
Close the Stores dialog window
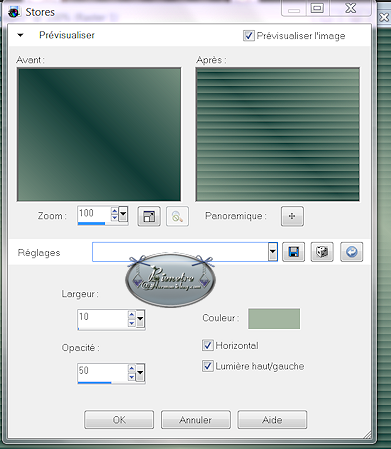click(x=351, y=8)
